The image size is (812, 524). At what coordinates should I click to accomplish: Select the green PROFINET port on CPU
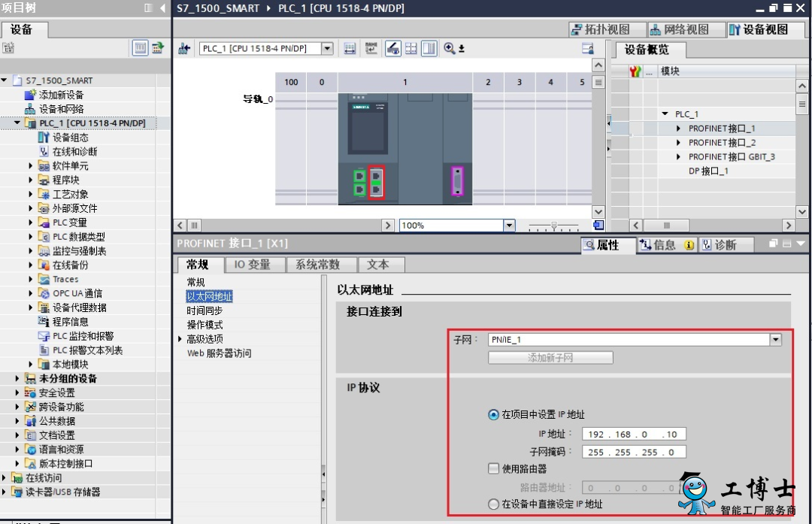pos(360,183)
